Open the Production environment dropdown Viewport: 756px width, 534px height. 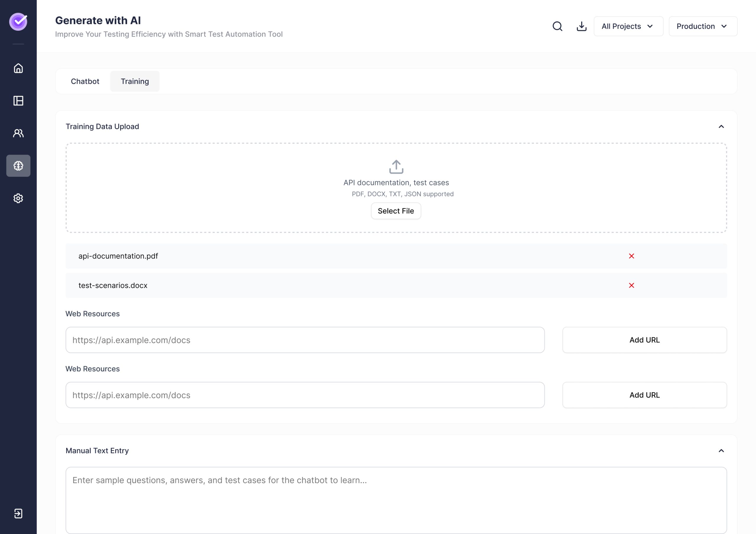pos(703,26)
